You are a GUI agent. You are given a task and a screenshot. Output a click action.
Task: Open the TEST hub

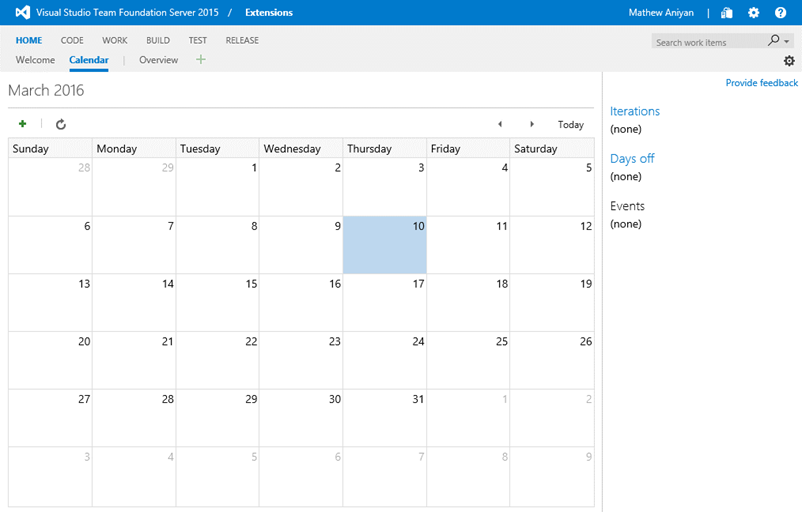pos(197,40)
